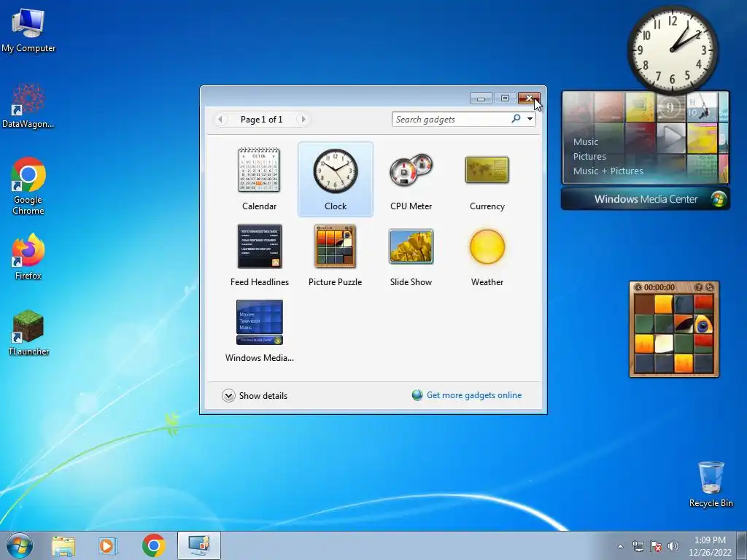Open the search filter dropdown arrow
The width and height of the screenshot is (747, 560).
(x=530, y=119)
